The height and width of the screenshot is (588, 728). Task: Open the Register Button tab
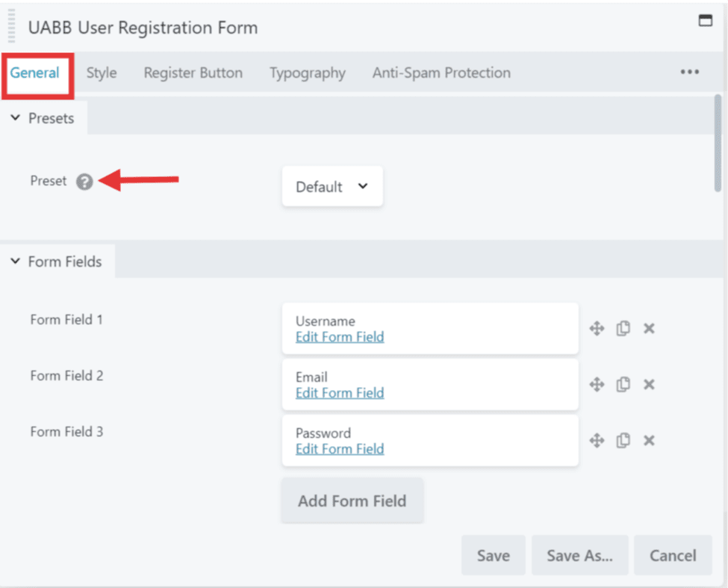193,72
